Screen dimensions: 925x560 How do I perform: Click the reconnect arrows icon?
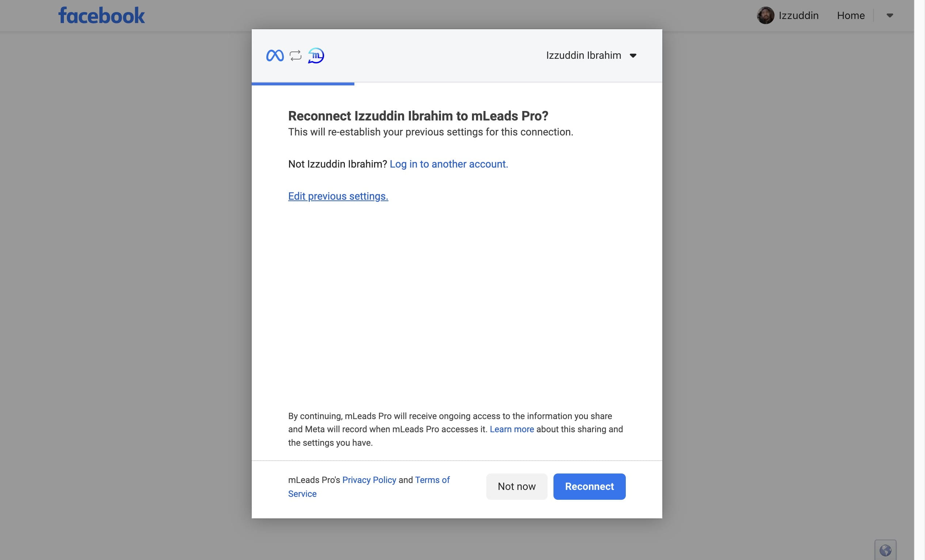(x=295, y=55)
